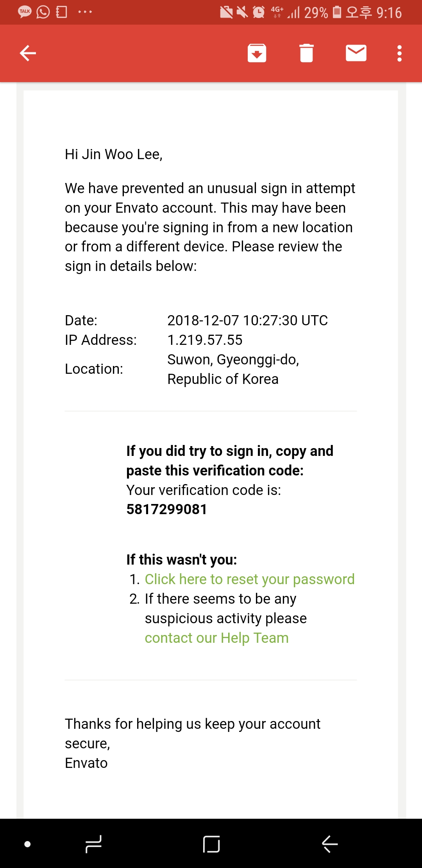Tap the verification code 5817299081

[x=167, y=509]
